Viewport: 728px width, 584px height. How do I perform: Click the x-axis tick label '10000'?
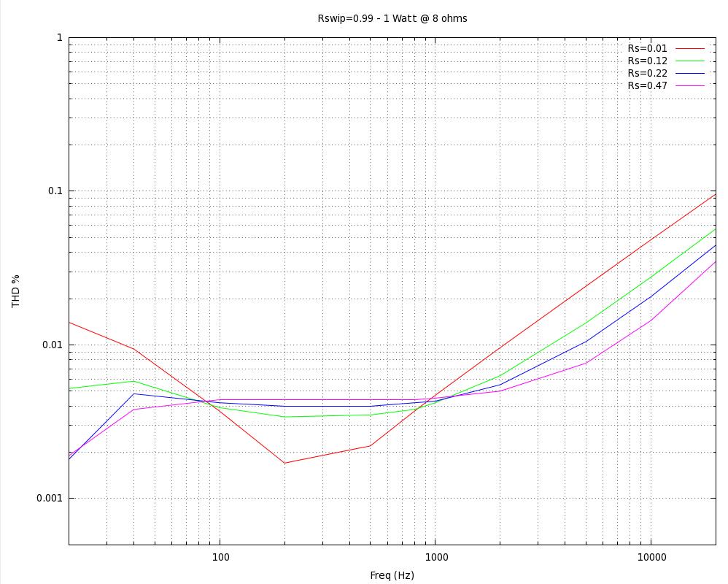click(651, 557)
